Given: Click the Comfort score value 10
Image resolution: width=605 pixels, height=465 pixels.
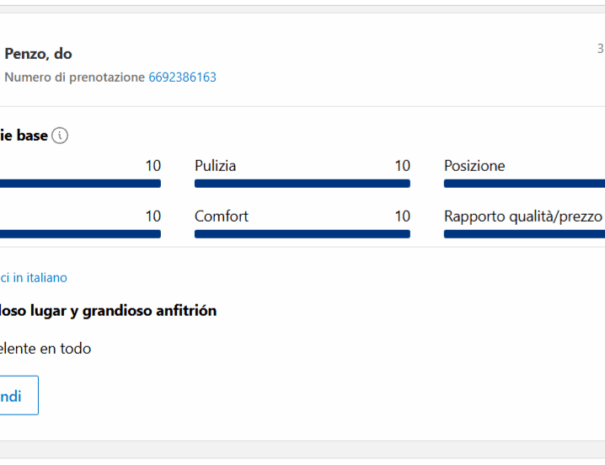Looking at the screenshot, I should tap(402, 216).
